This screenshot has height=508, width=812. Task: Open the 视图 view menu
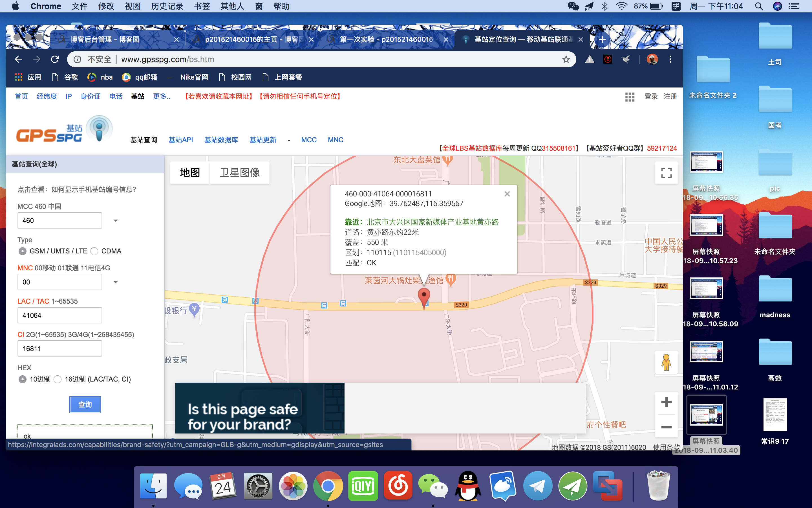[x=132, y=6]
